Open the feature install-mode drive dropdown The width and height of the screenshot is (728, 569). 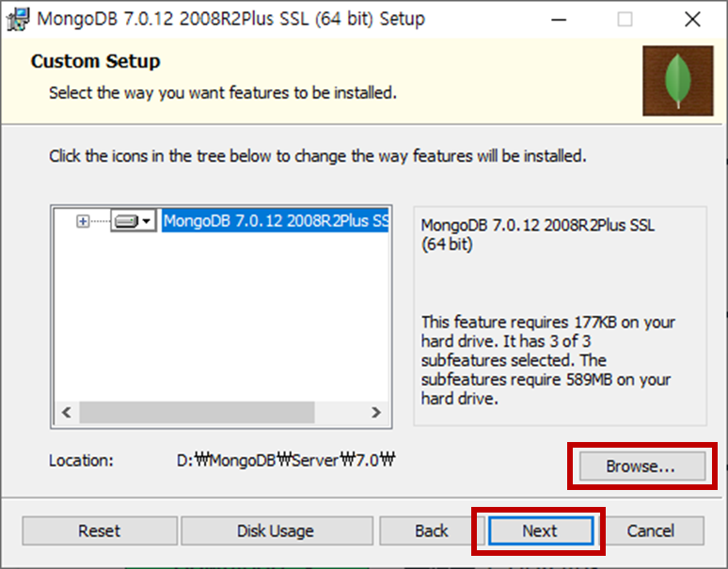click(x=134, y=221)
